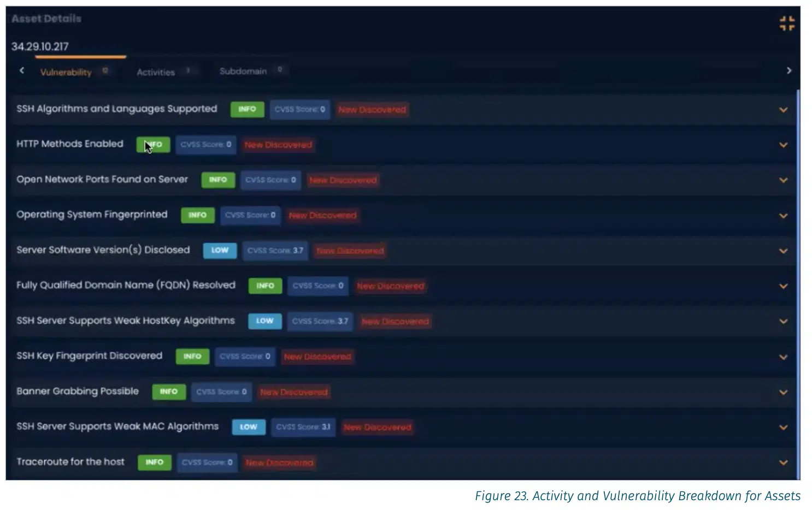Viewport: 812px width, 510px height.
Task: Expand Server Software Version(s) Disclosed chevron
Action: pos(783,251)
